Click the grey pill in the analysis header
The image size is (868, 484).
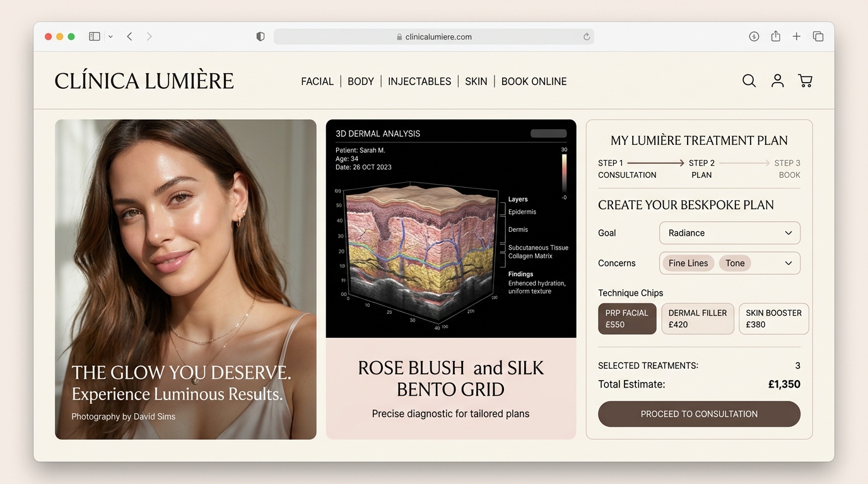tap(549, 134)
